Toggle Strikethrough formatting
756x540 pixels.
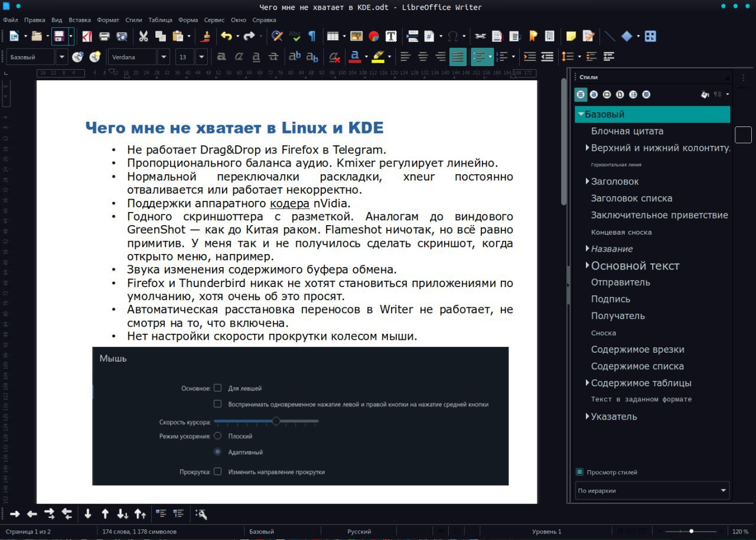pos(273,57)
